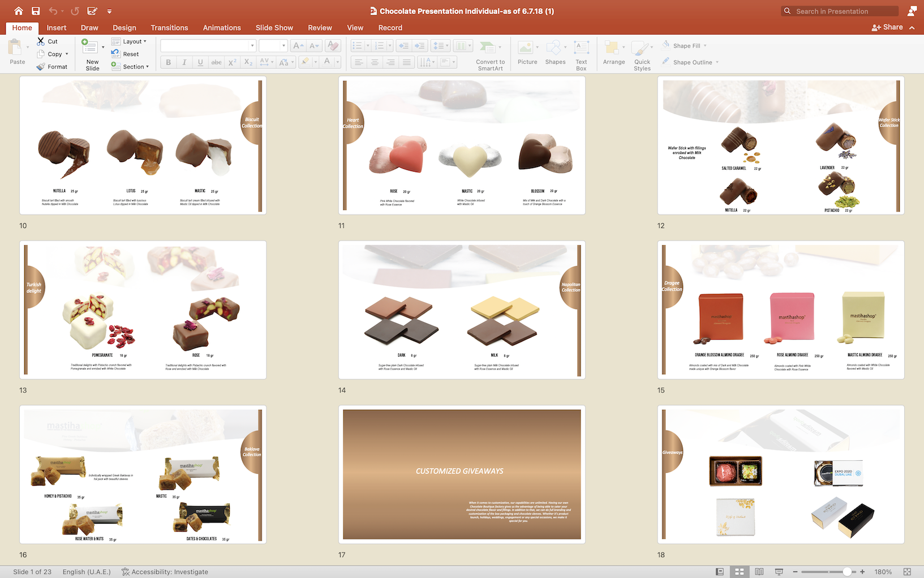Open the Copy options arrow
This screenshot has width=924, height=578.
coord(67,54)
